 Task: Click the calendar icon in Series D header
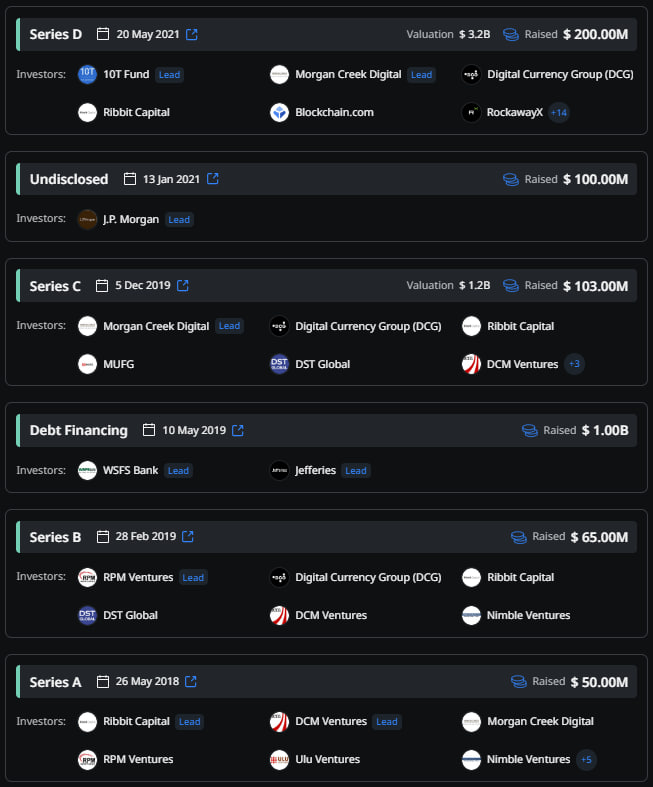pos(103,34)
